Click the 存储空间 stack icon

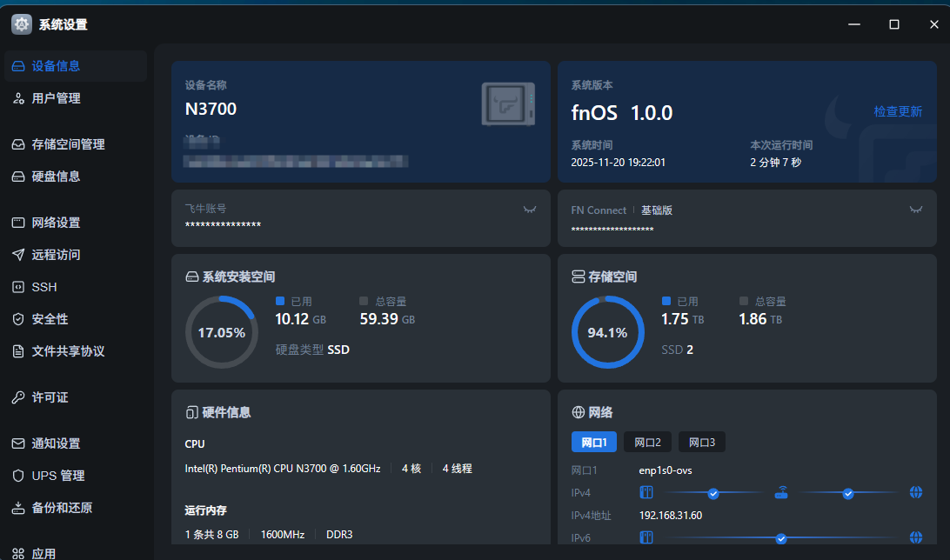pyautogui.click(x=578, y=277)
